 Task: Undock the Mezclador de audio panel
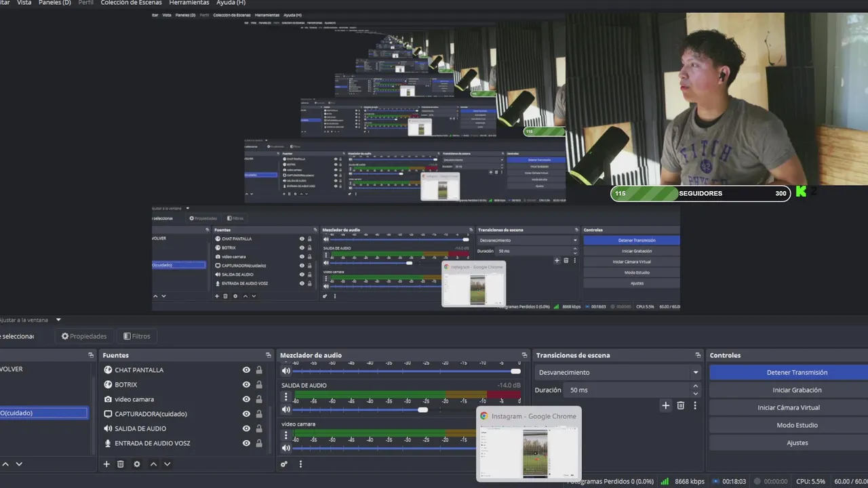pos(524,355)
